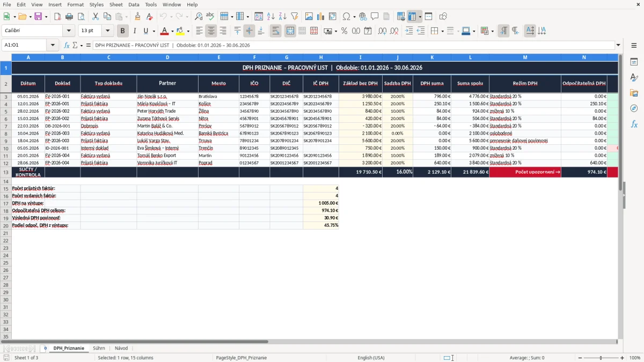Image resolution: width=644 pixels, height=362 pixels.
Task: Copy selection with the Copy icon
Action: click(x=107, y=17)
